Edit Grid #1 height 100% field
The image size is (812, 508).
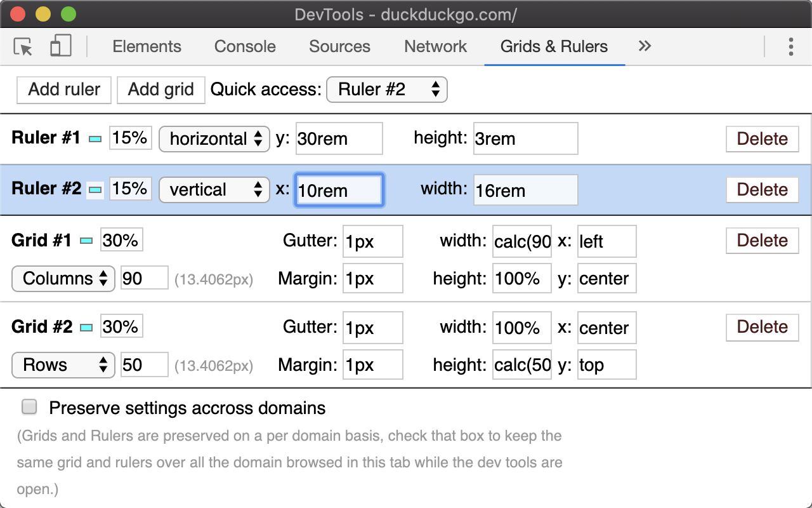click(x=522, y=278)
